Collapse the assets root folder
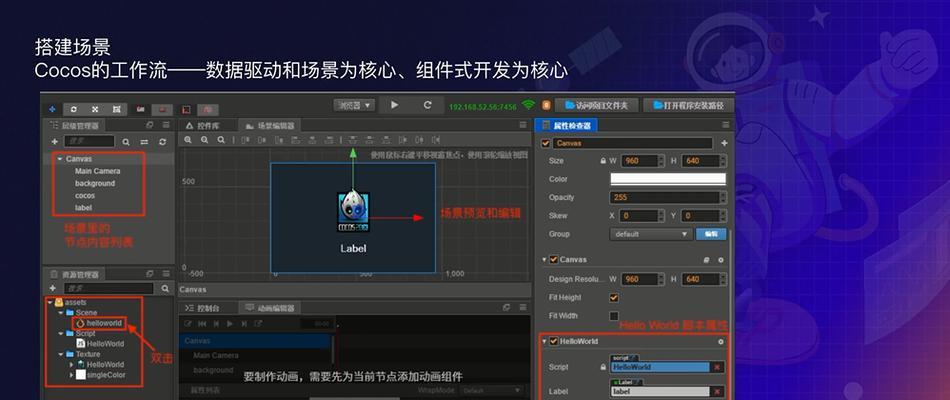The width and height of the screenshot is (950, 400). pos(50,302)
